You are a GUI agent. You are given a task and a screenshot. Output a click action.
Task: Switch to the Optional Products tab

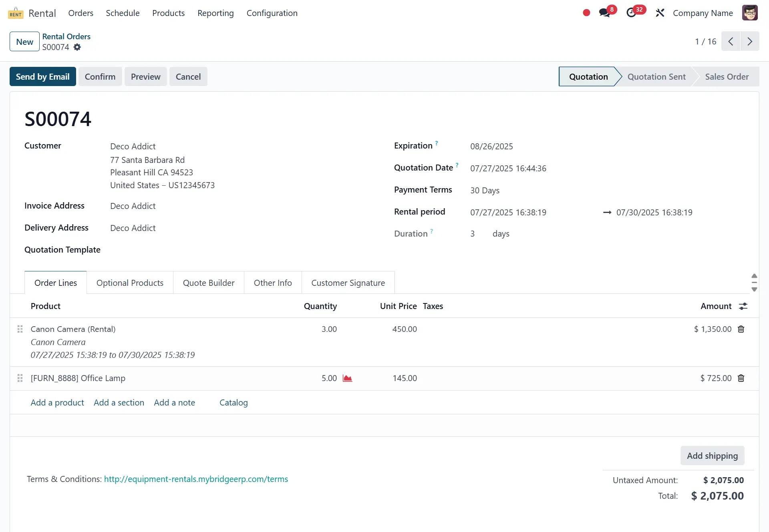[x=130, y=283]
